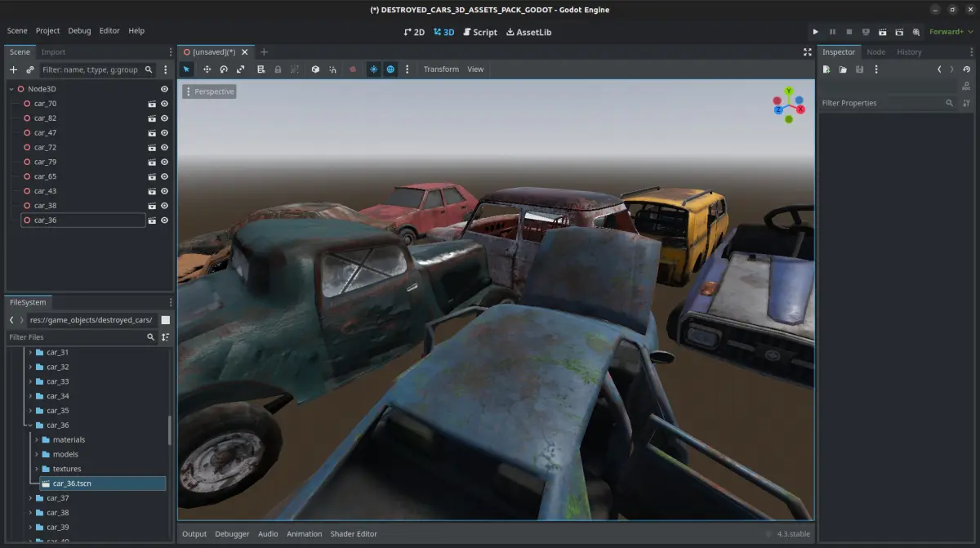Toggle distraction-free mode expand icon

(x=808, y=52)
